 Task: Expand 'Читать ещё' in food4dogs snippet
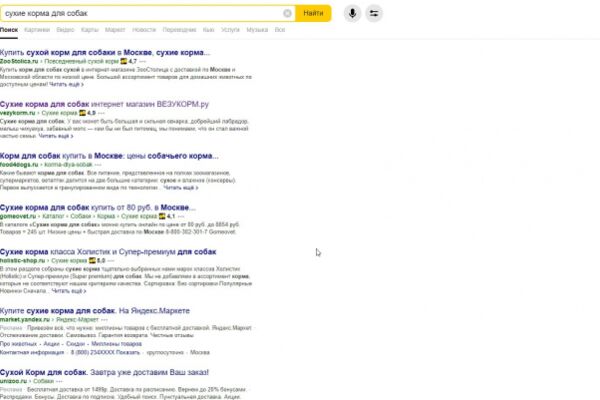(x=181, y=188)
